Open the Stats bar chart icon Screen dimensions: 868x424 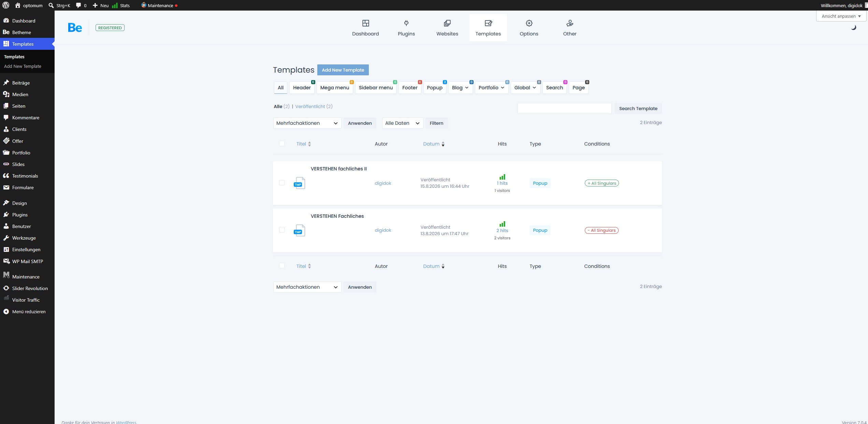point(115,5)
